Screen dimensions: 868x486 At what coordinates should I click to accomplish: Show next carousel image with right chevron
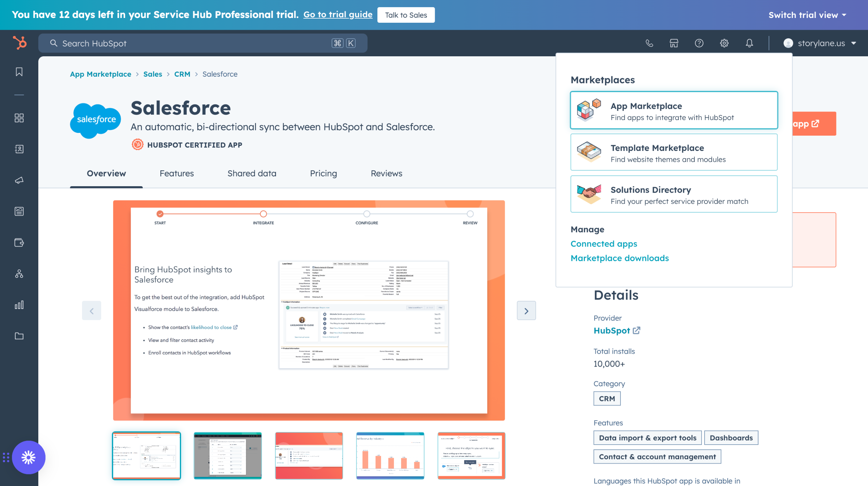pos(526,311)
